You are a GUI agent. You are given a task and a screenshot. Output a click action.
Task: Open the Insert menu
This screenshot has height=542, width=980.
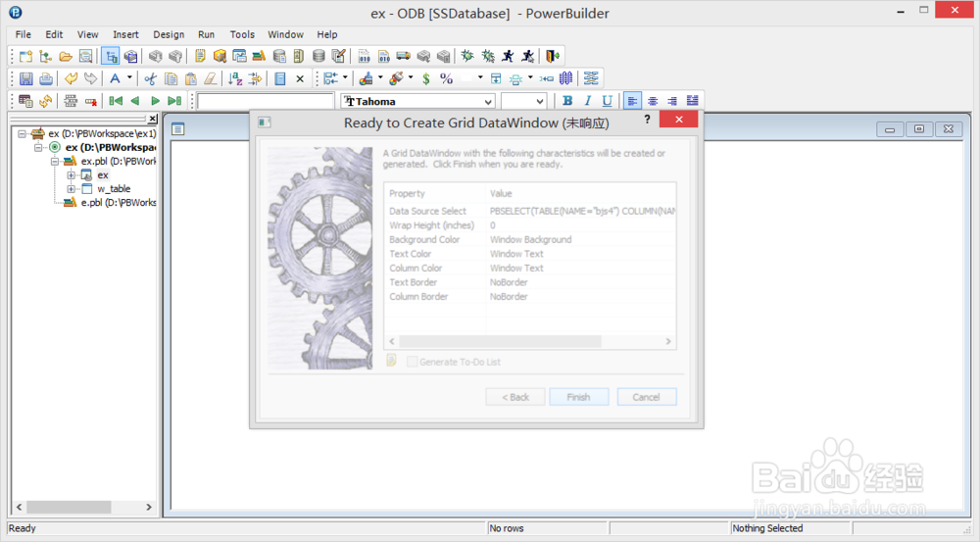[x=125, y=34]
